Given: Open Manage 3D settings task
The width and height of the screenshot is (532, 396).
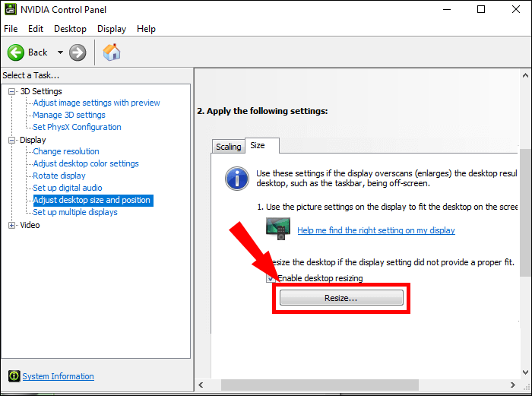Looking at the screenshot, I should point(69,115).
